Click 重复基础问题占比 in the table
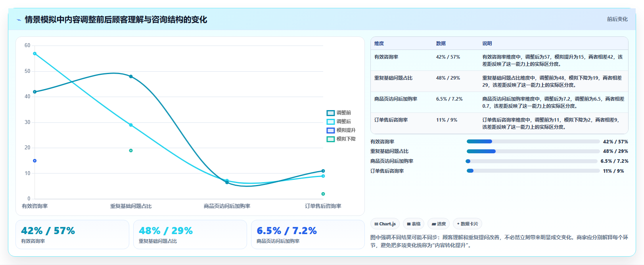644x265 pixels. click(393, 78)
